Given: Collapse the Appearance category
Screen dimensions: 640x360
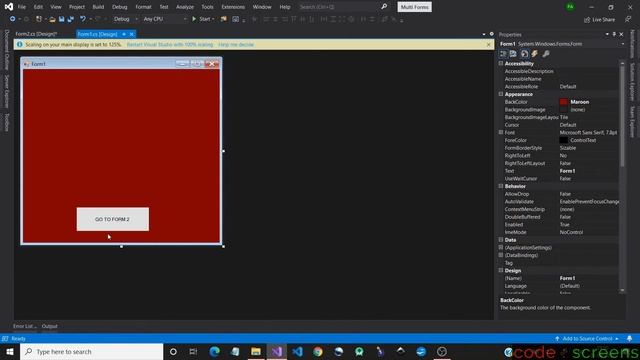Looking at the screenshot, I should pos(501,94).
